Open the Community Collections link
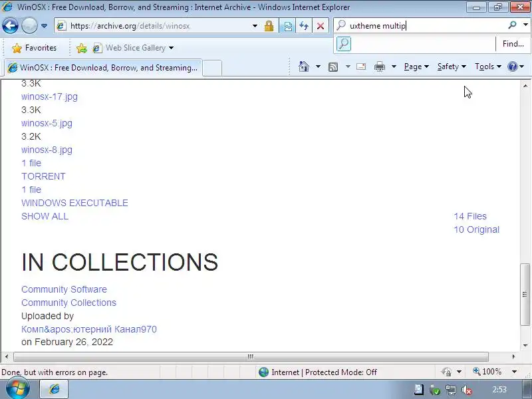This screenshot has height=399, width=532. pos(69,303)
